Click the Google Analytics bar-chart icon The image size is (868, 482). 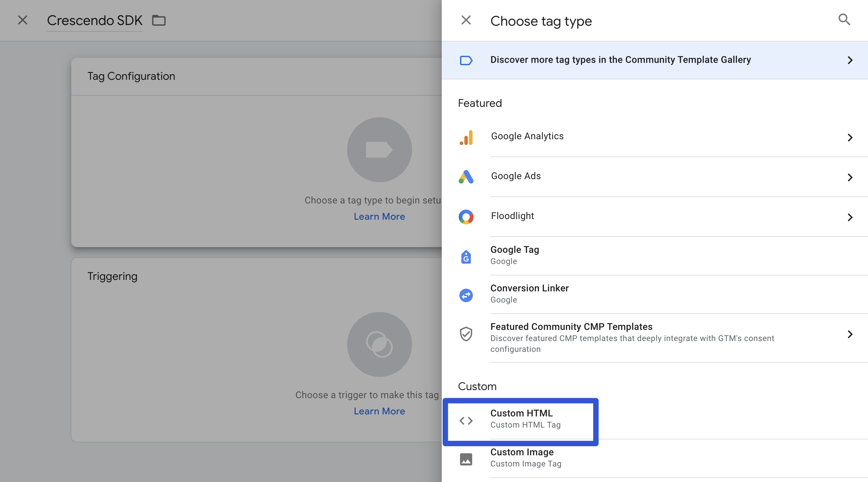click(466, 138)
